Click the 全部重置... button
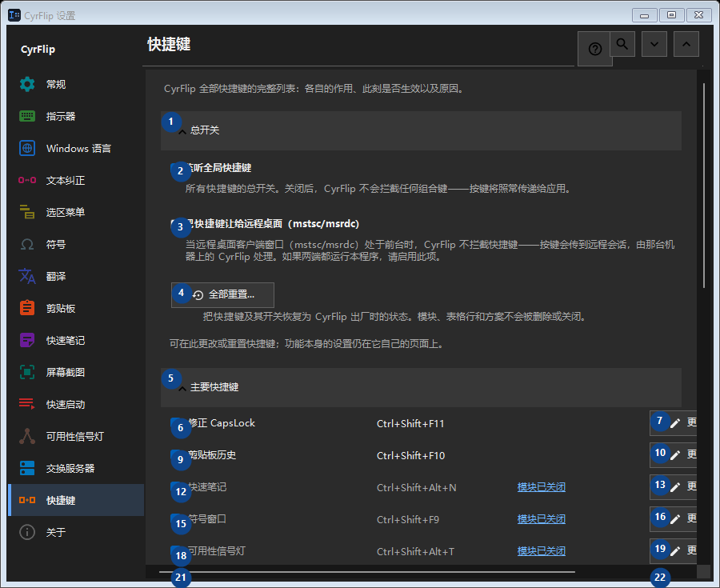Image resolution: width=720 pixels, height=588 pixels. (222, 295)
